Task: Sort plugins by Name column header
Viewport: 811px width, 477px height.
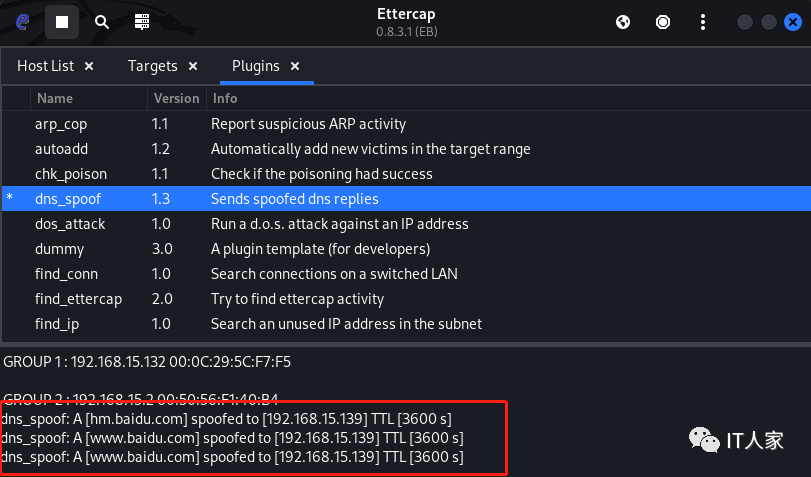Action: pyautogui.click(x=56, y=98)
